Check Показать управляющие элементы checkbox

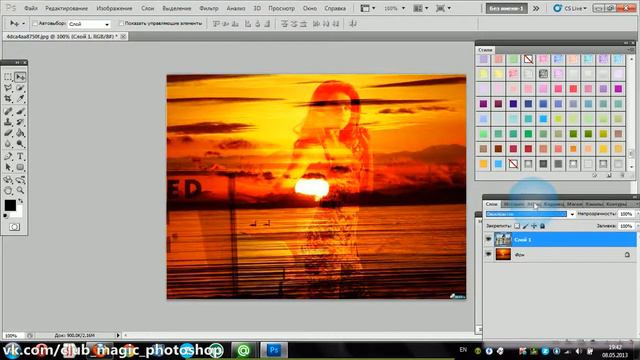coord(121,24)
